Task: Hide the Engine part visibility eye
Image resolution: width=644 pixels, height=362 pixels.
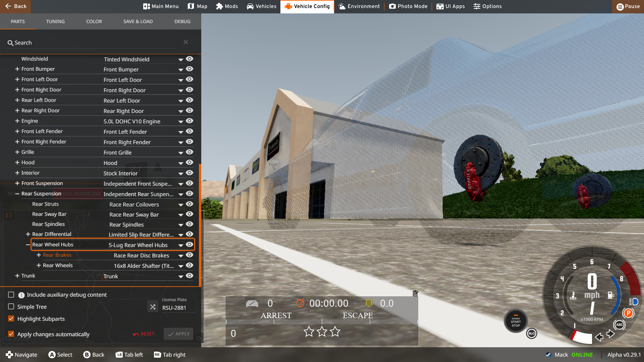Action: pos(190,121)
